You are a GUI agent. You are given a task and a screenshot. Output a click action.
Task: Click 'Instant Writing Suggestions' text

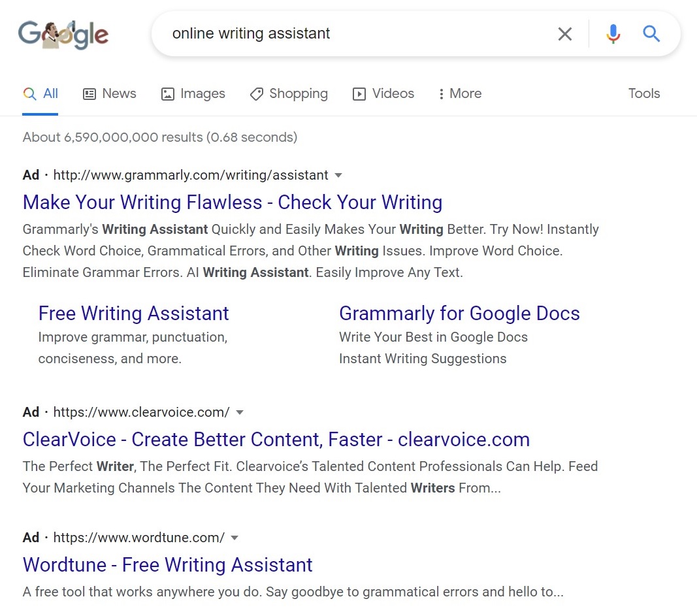(423, 359)
